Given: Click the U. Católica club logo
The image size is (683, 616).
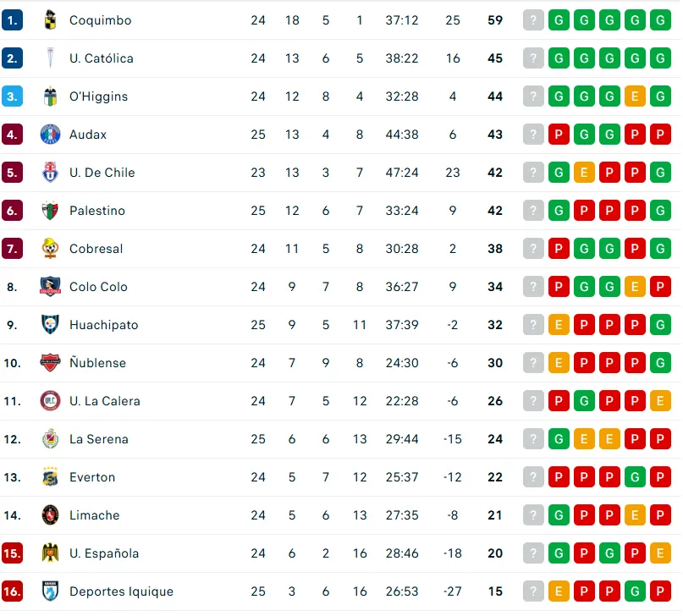Looking at the screenshot, I should point(51,58).
